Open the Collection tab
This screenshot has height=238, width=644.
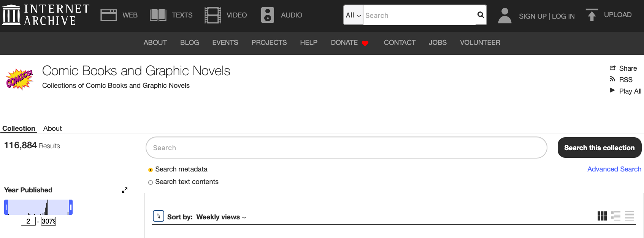coord(19,129)
